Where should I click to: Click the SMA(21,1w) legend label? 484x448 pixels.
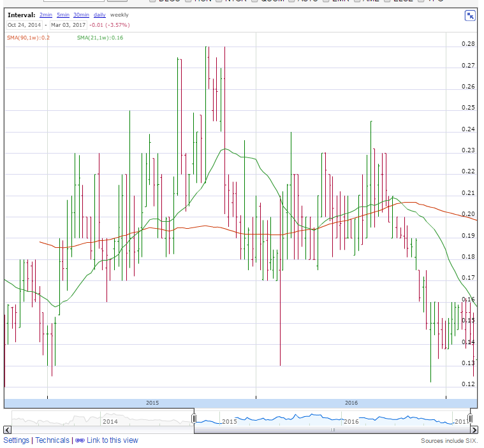click(x=100, y=38)
